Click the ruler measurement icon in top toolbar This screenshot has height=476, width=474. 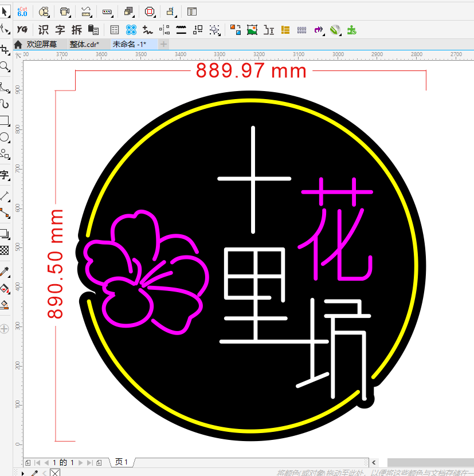87,11
